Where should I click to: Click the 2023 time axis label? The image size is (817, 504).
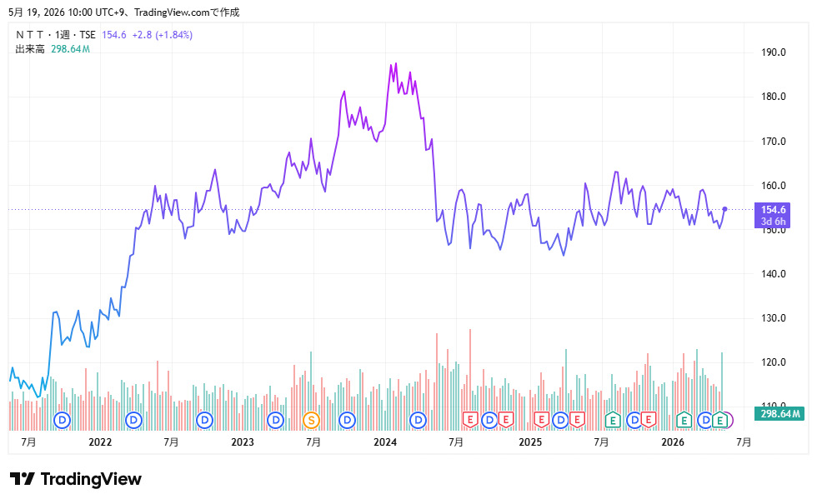click(x=243, y=442)
